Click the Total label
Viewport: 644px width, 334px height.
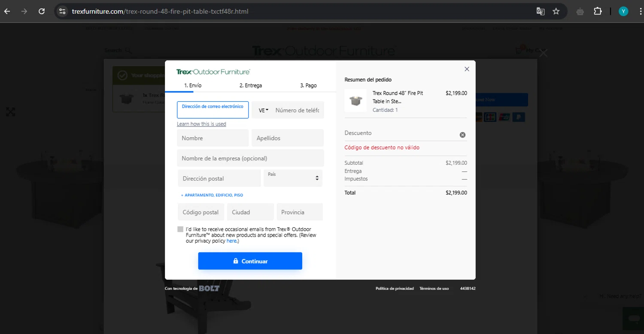[350, 193]
